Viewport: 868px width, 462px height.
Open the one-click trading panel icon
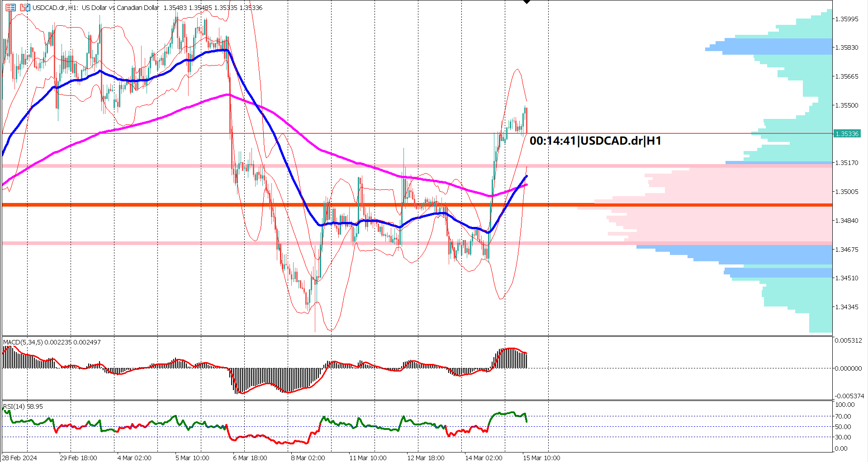pyautogui.click(x=25, y=7)
